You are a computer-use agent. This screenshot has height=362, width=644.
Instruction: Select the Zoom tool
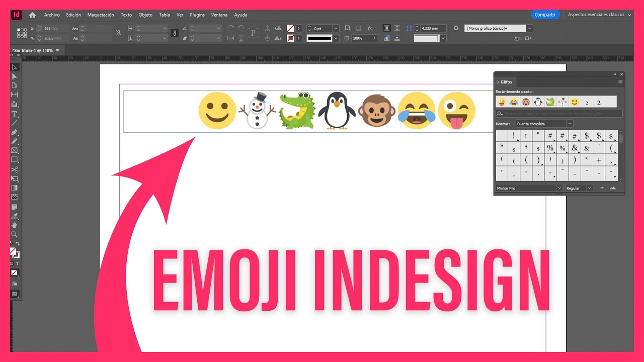pyautogui.click(x=15, y=234)
